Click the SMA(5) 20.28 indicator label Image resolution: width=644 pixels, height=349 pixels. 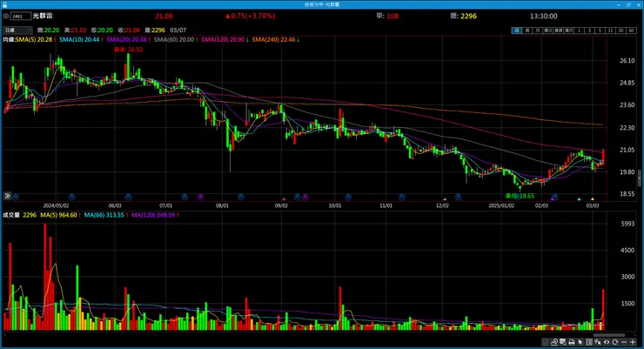34,40
